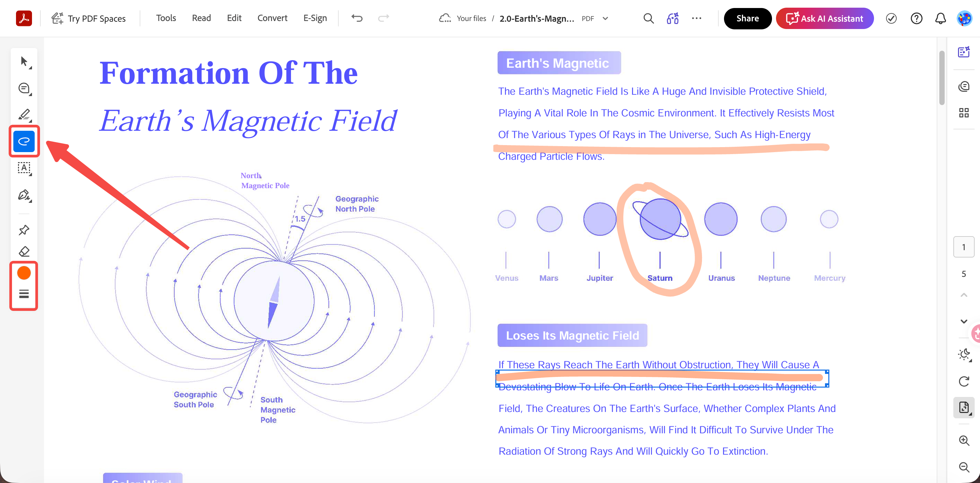This screenshot has height=483, width=980.
Task: Click the Neptune planet label
Action: pos(774,278)
